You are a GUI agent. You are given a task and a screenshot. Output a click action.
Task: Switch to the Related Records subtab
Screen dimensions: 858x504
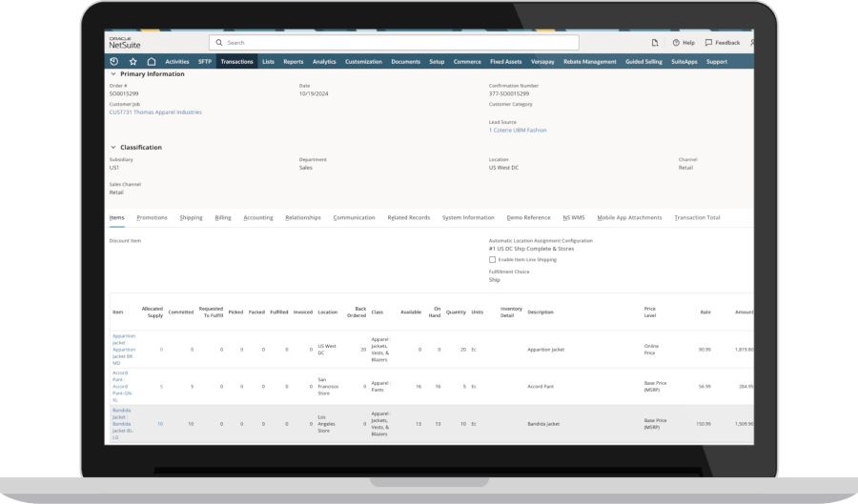coord(409,217)
